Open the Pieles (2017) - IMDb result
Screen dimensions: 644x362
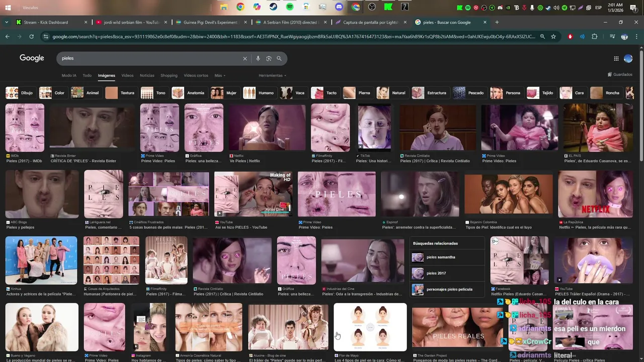pyautogui.click(x=25, y=128)
